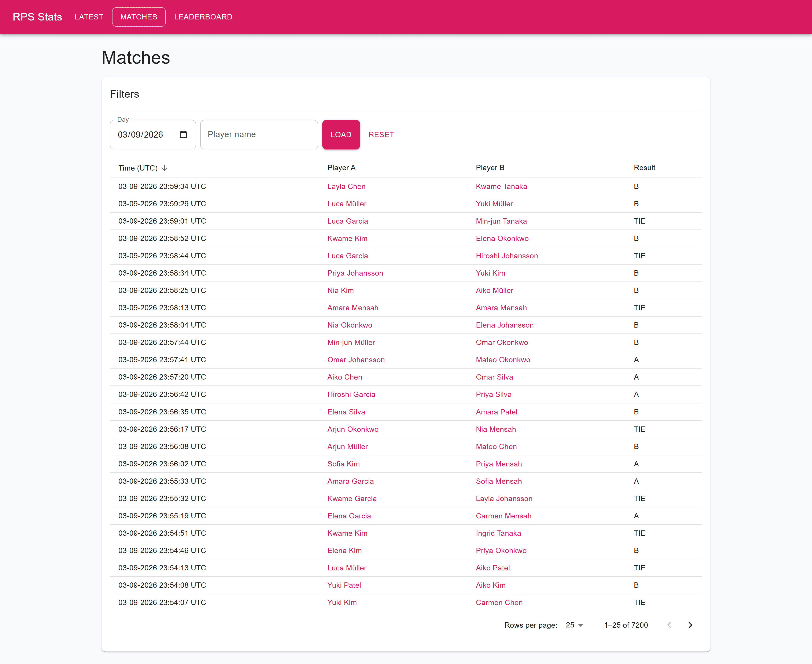
Task: Open Carmen Mensah player link
Action: click(x=503, y=516)
